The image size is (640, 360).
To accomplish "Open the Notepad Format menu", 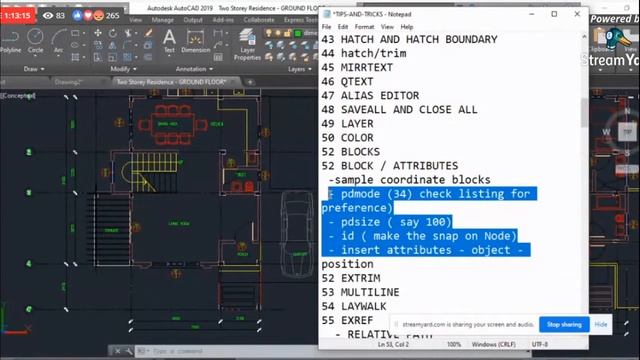I will [364, 27].
